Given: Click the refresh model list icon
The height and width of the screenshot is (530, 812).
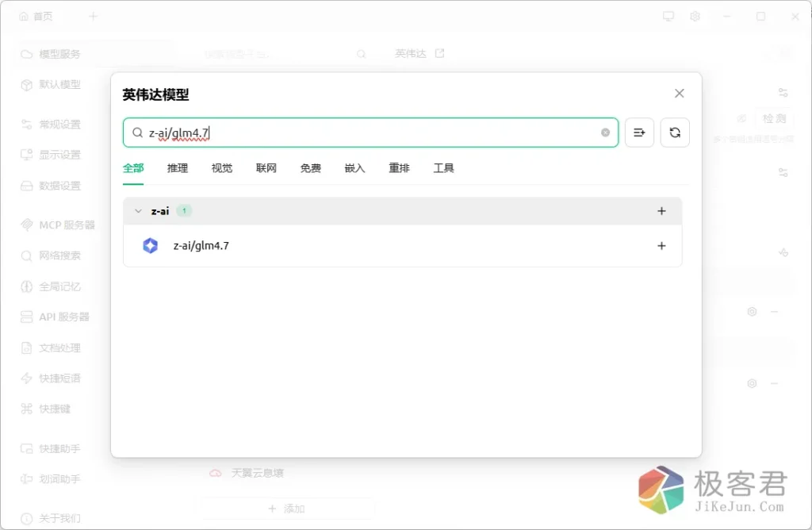Looking at the screenshot, I should [x=675, y=132].
